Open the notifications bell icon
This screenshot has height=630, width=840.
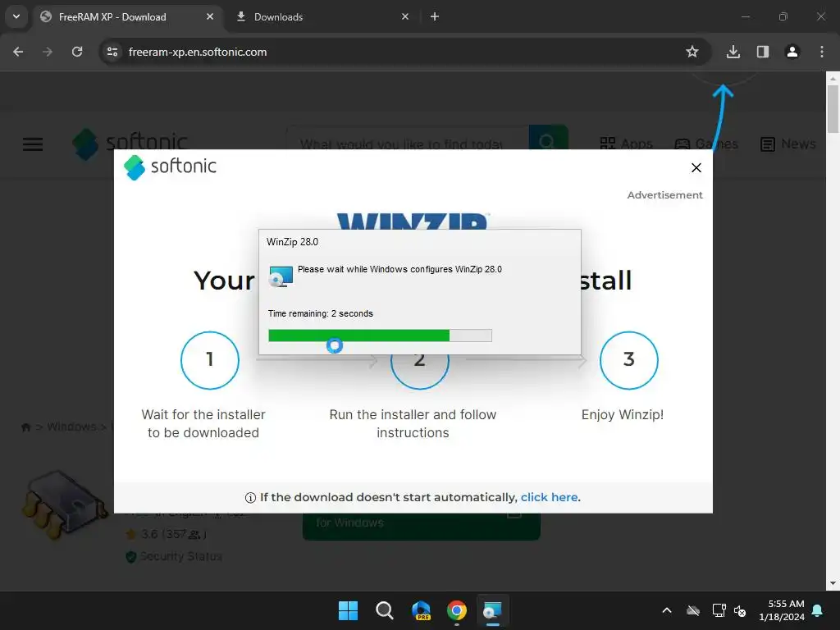click(818, 610)
